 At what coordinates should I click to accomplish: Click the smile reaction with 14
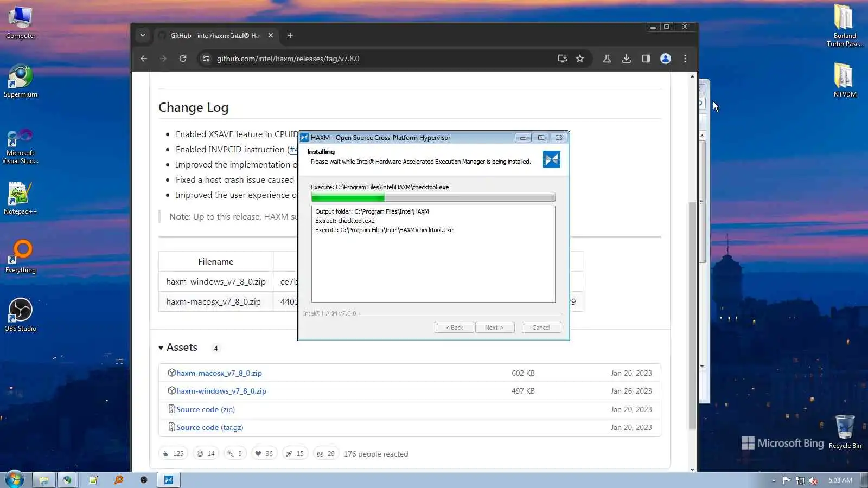(x=206, y=453)
